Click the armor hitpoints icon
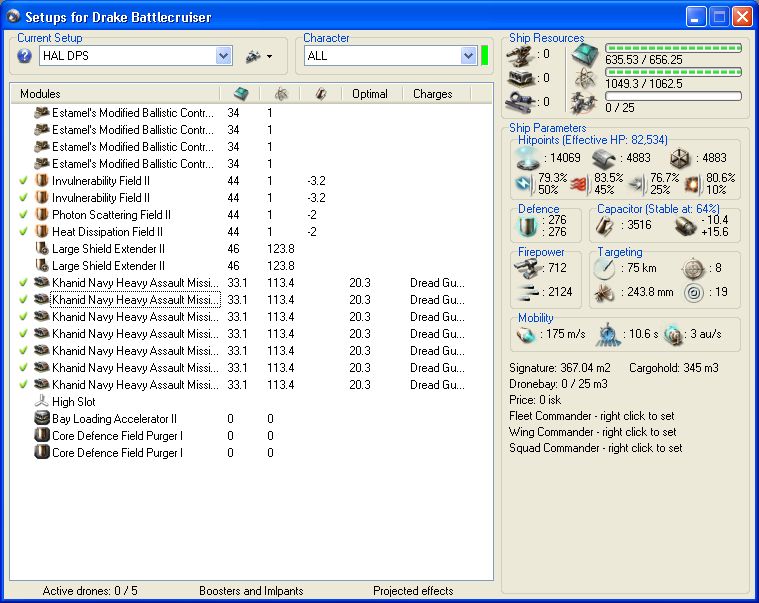Screen dimensions: 759x603 pos(603,159)
